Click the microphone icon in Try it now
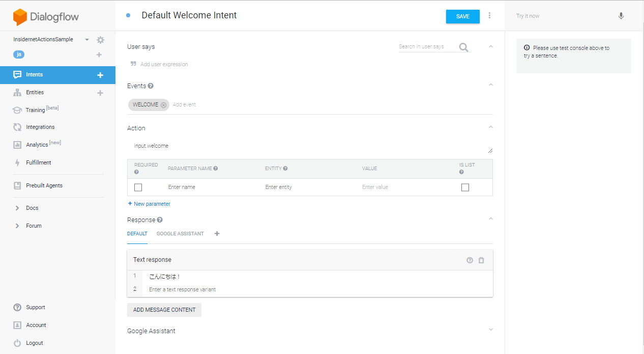The height and width of the screenshot is (354, 644). (621, 16)
